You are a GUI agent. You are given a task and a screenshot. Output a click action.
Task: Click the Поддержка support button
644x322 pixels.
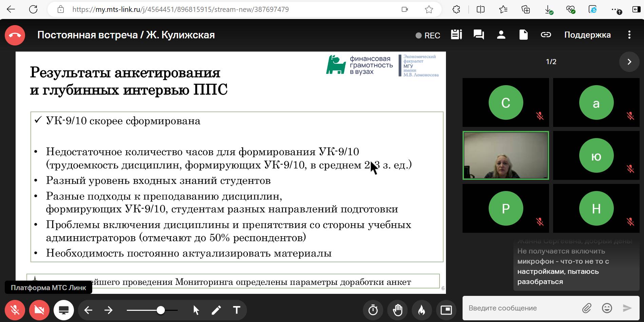(587, 35)
